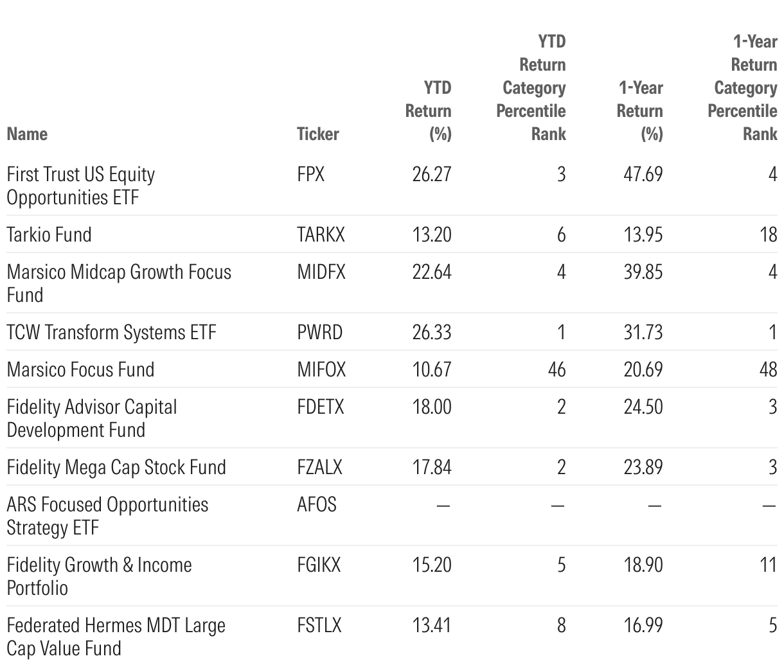Click the FPX ticker symbol
Image resolution: width=784 pixels, height=672 pixels.
[311, 174]
